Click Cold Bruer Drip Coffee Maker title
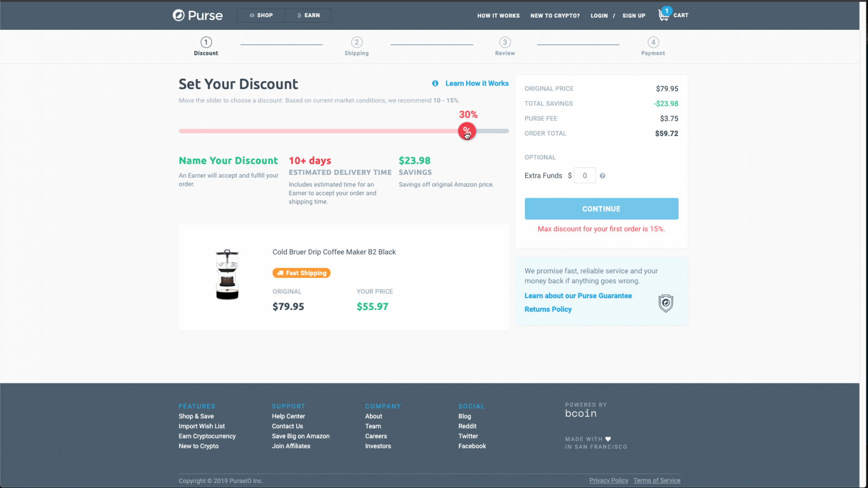The width and height of the screenshot is (868, 488). tap(334, 252)
